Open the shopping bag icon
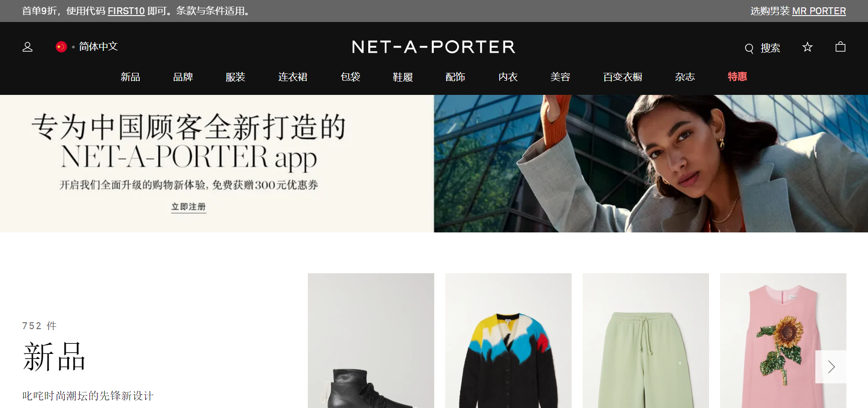Viewport: 868px width, 408px height. (841, 46)
